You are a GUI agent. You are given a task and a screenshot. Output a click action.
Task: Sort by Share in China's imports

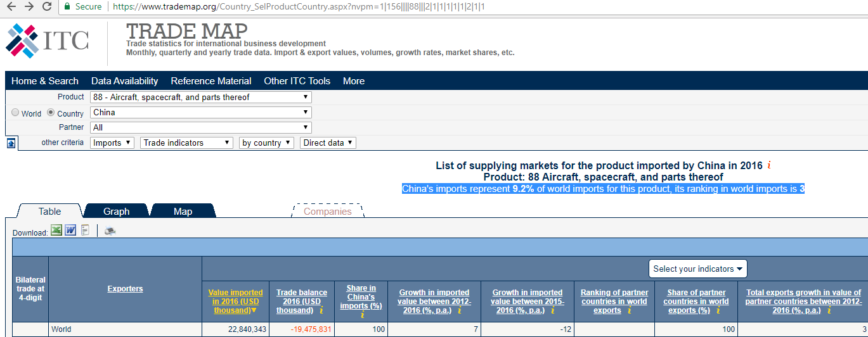pyautogui.click(x=361, y=297)
